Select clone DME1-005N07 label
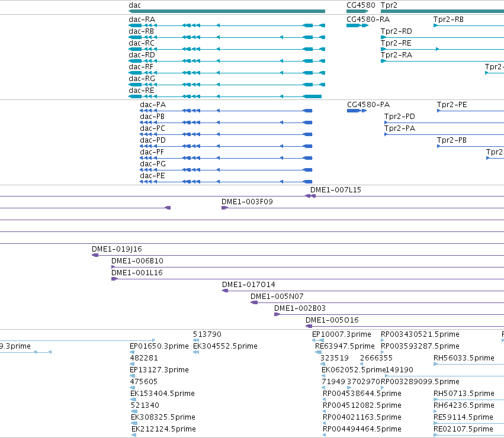504x438 pixels. pos(277,297)
